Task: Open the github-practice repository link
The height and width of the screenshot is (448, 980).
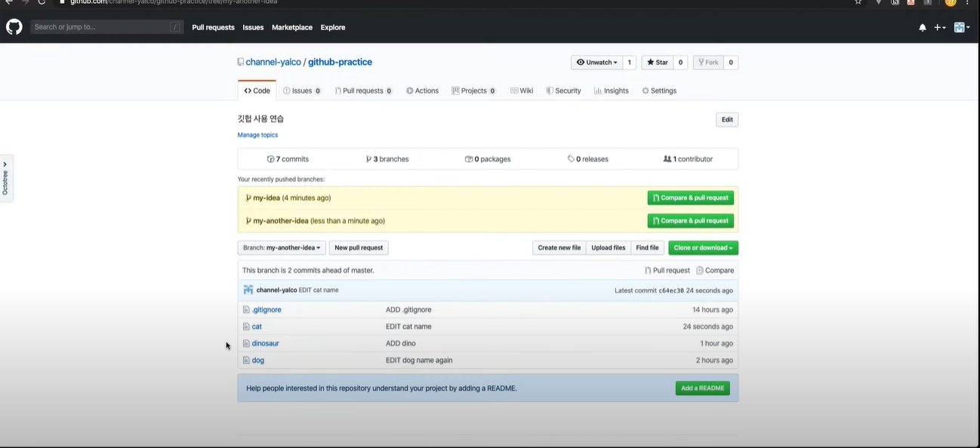Action: (x=340, y=63)
